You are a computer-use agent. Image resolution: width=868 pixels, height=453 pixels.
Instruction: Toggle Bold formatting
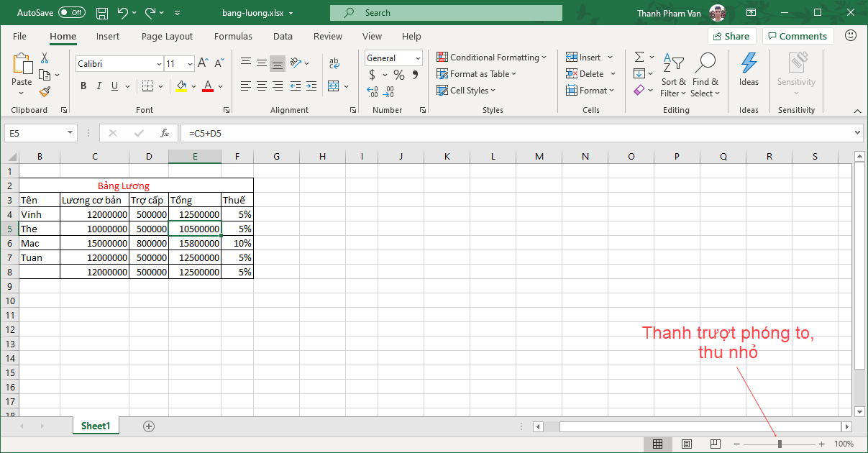83,86
